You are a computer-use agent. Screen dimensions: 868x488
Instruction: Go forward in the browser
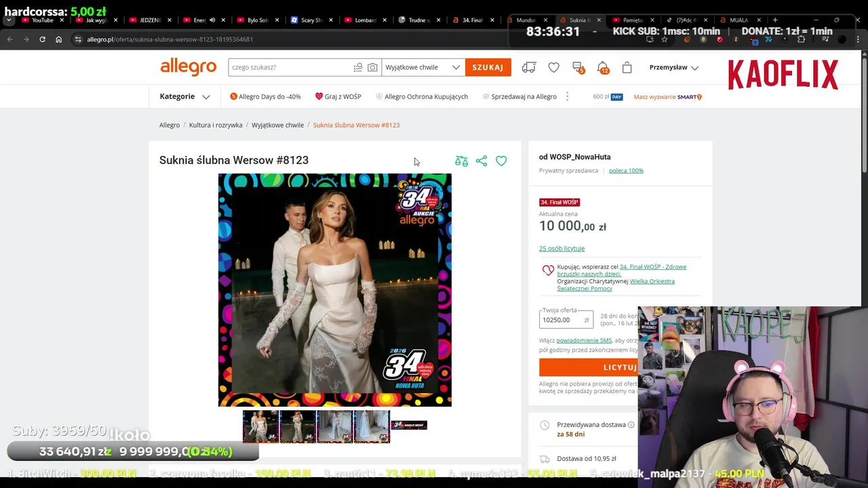(x=26, y=39)
